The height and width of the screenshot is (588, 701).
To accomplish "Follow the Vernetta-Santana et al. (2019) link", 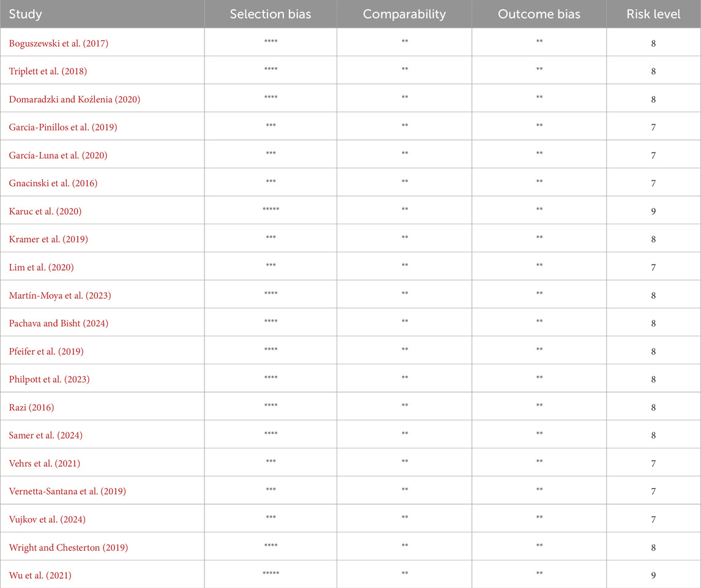I will (x=67, y=492).
